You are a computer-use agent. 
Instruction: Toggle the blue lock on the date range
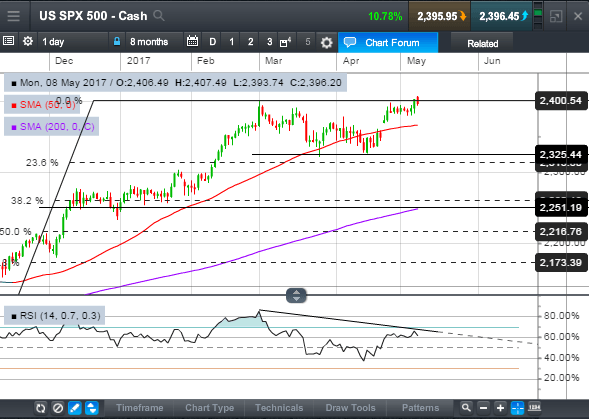pyautogui.click(x=117, y=41)
